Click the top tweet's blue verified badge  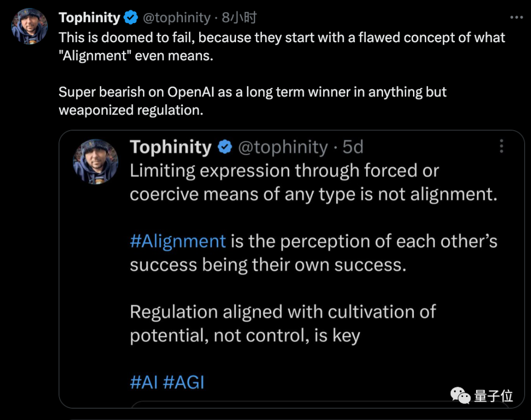pyautogui.click(x=130, y=18)
